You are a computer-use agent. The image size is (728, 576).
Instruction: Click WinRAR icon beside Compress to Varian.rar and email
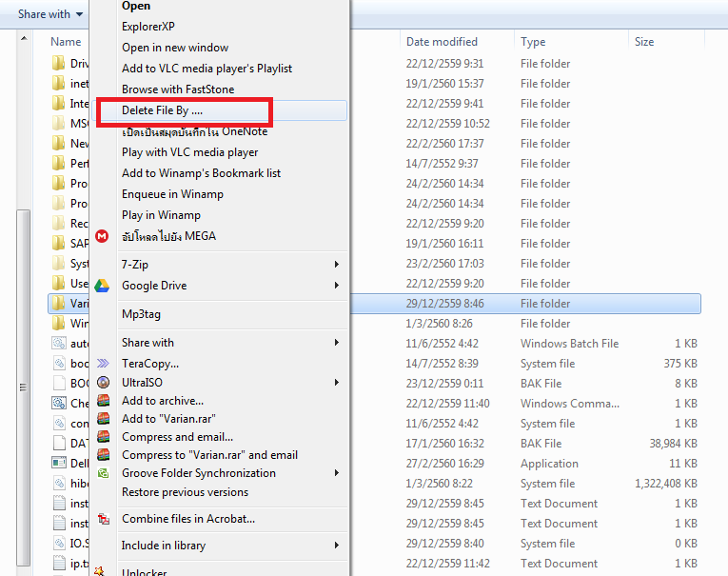tap(103, 455)
